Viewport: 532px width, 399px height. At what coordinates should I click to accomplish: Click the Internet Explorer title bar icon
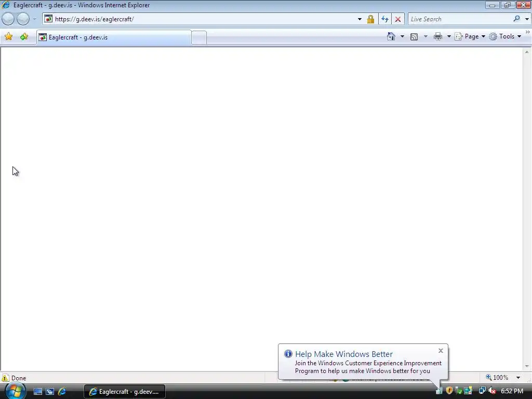(6, 5)
